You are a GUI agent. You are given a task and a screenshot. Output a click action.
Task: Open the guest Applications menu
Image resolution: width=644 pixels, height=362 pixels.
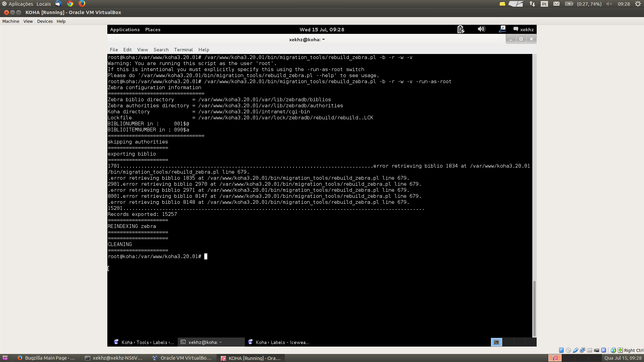(125, 29)
